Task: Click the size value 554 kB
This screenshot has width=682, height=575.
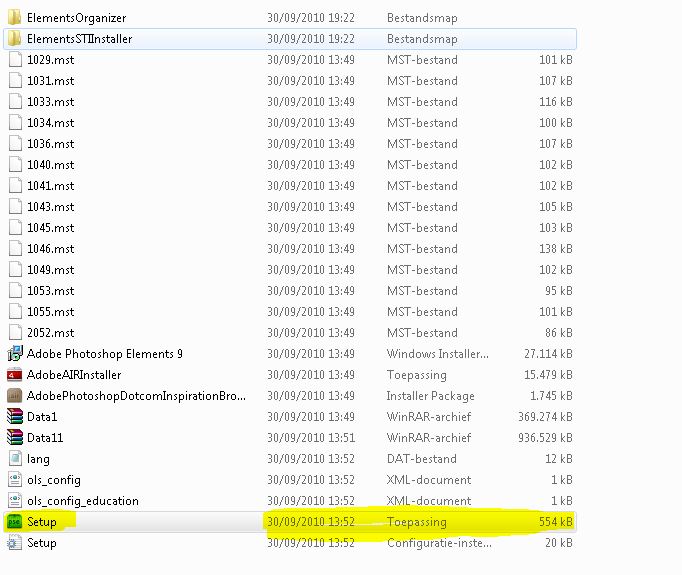Action: [556, 522]
